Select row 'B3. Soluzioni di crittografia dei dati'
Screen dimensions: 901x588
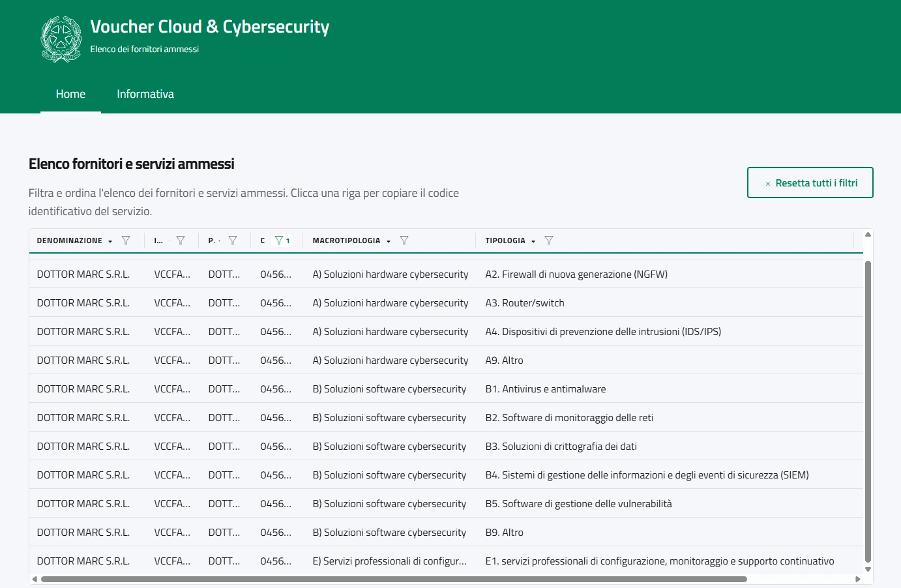pyautogui.click(x=446, y=447)
